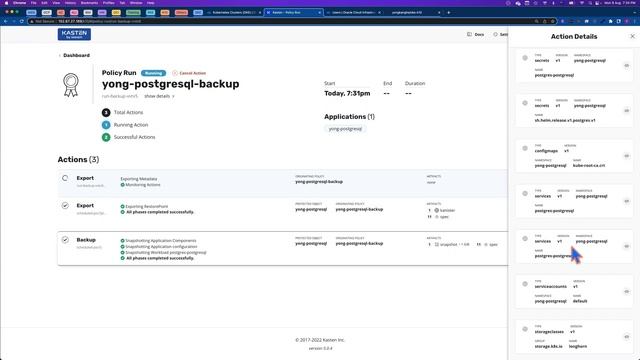Click 'Snapshotting Application Components' phase
This screenshot has height=360, width=640.
point(161,241)
